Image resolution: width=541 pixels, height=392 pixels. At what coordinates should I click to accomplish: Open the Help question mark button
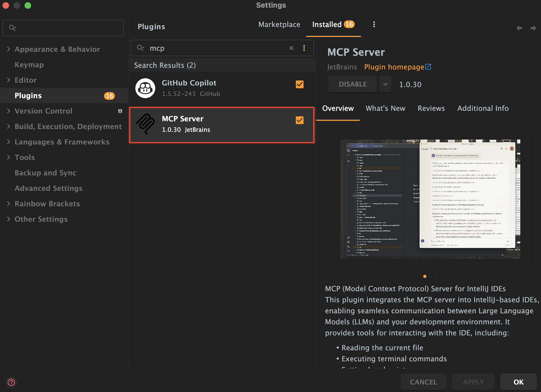(11, 382)
